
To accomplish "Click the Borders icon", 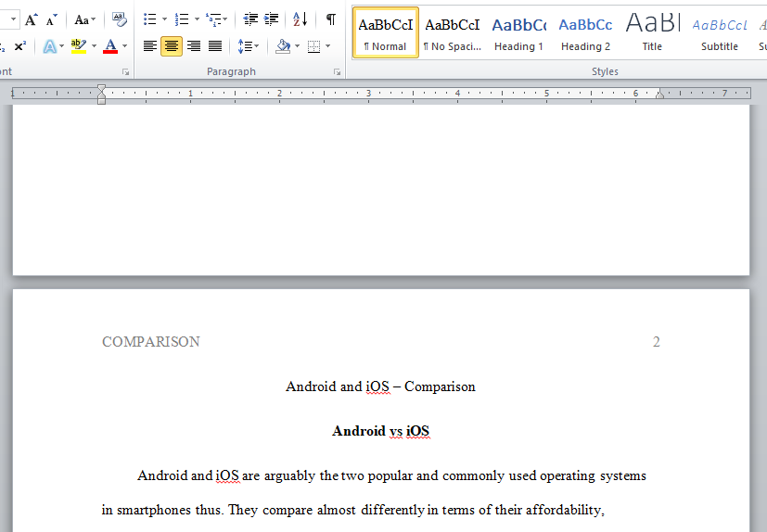I will (313, 46).
